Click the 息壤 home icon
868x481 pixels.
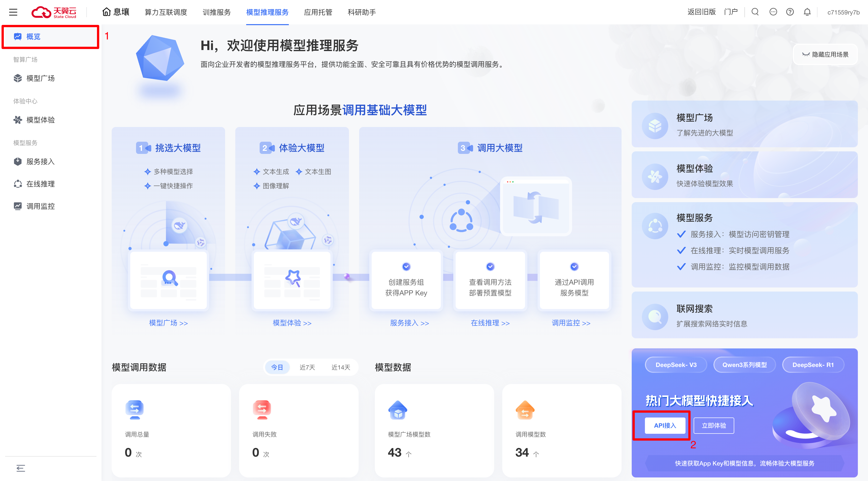tap(107, 12)
